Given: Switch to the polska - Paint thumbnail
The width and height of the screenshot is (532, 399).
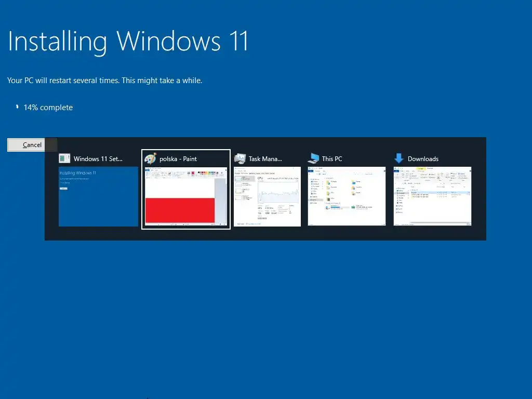Looking at the screenshot, I should (x=186, y=196).
